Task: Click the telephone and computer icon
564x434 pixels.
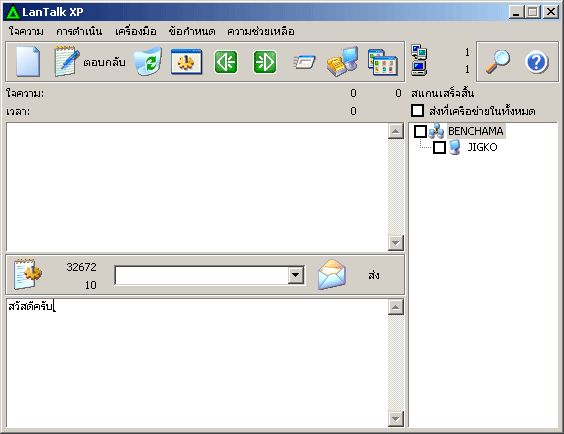Action: (342, 61)
